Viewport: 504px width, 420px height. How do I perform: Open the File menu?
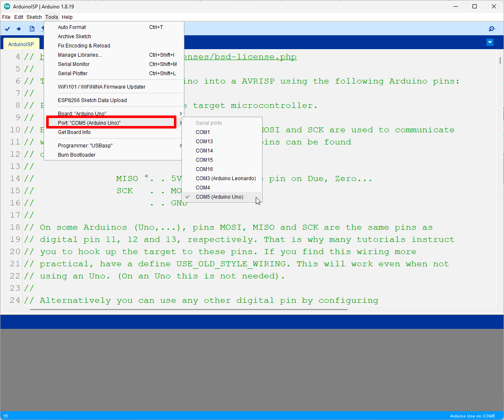pos(6,17)
